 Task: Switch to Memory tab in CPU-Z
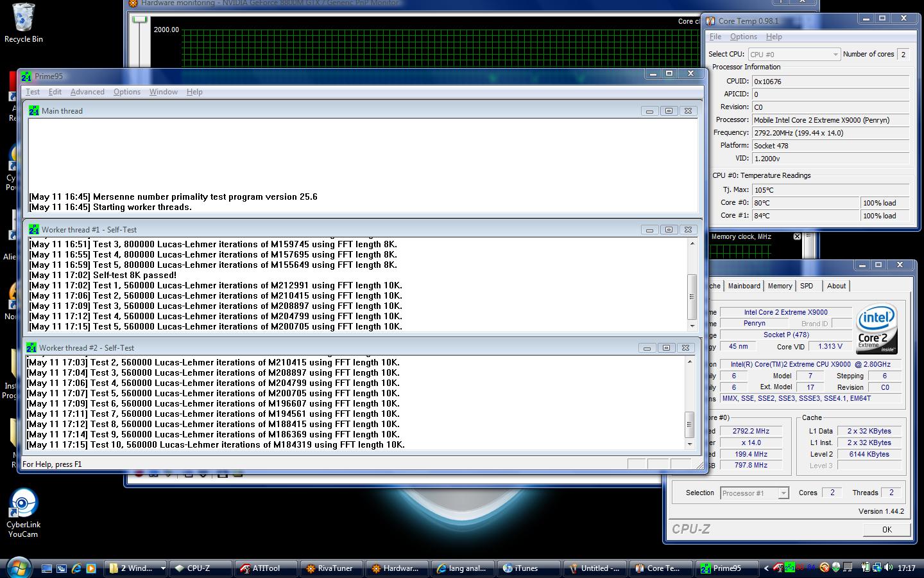click(780, 286)
